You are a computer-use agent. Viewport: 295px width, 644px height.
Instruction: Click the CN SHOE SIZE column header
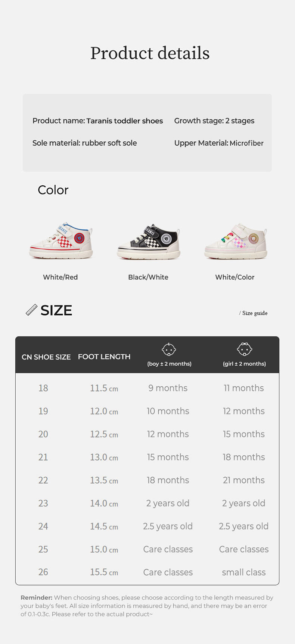[46, 357]
